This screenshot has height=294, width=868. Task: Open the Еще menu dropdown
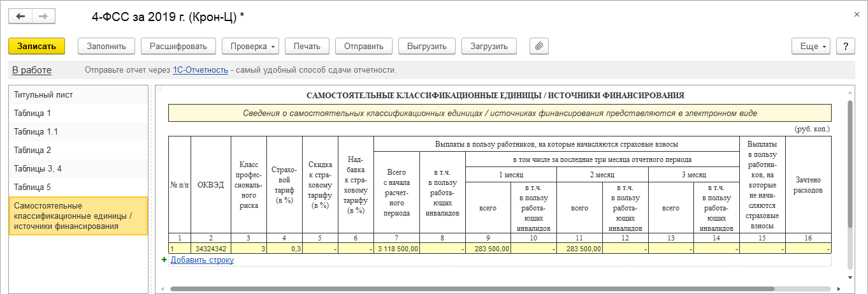coord(811,46)
